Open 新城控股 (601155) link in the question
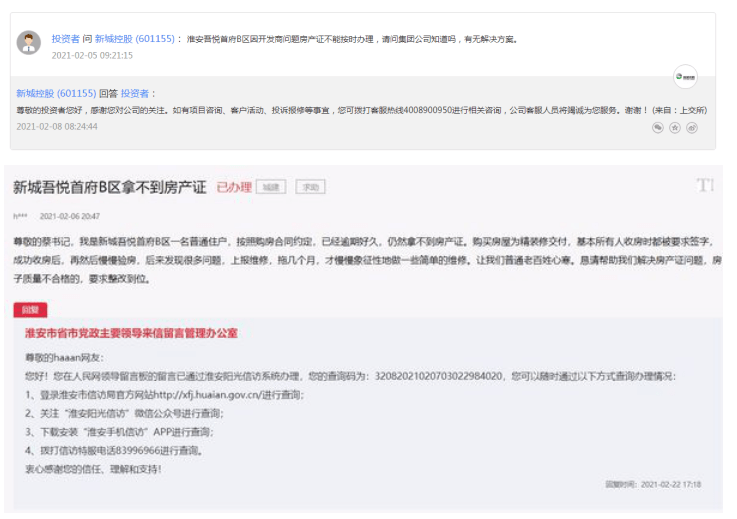Screen dimensions: 737x519 (x=136, y=39)
